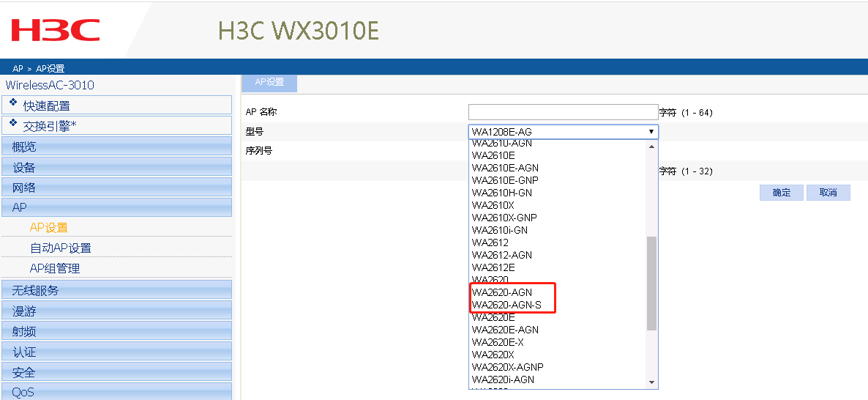Click the H3C logo
The height and width of the screenshot is (400, 868).
56,30
